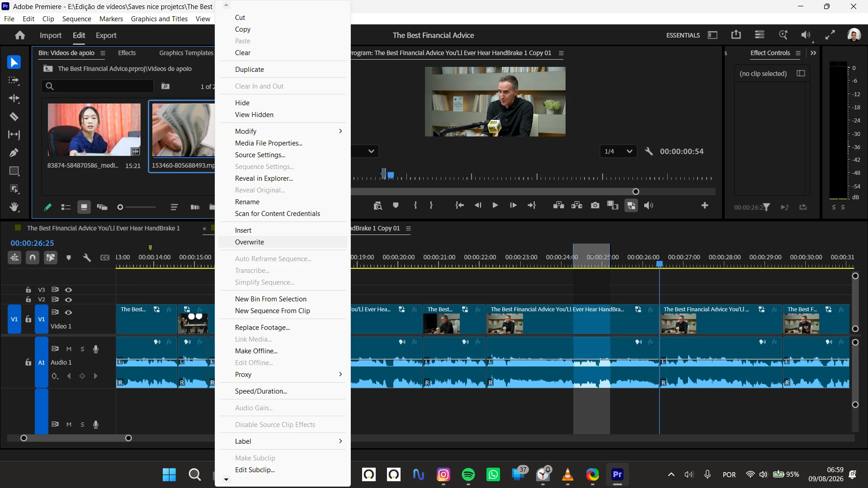This screenshot has height=488, width=868.
Task: Select the Track Select Forward tool
Action: 14,80
